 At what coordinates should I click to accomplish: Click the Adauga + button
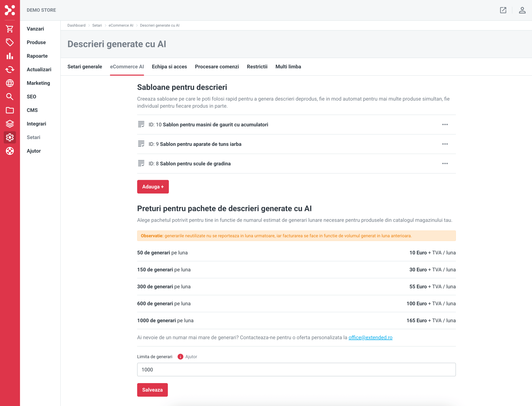[153, 186]
